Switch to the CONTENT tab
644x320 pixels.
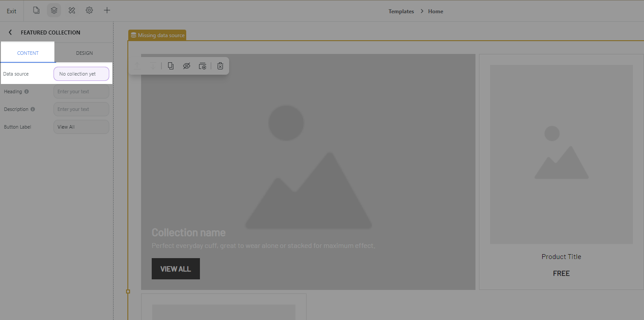point(28,53)
